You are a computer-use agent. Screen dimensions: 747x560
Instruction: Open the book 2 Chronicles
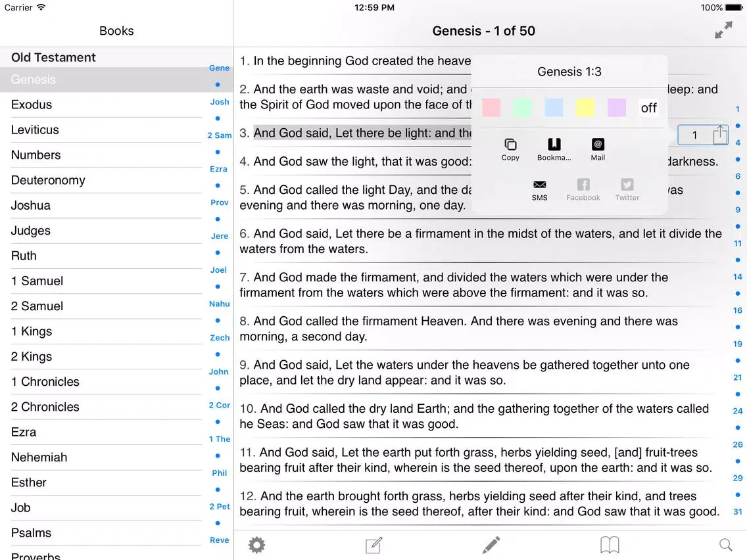[101, 408]
